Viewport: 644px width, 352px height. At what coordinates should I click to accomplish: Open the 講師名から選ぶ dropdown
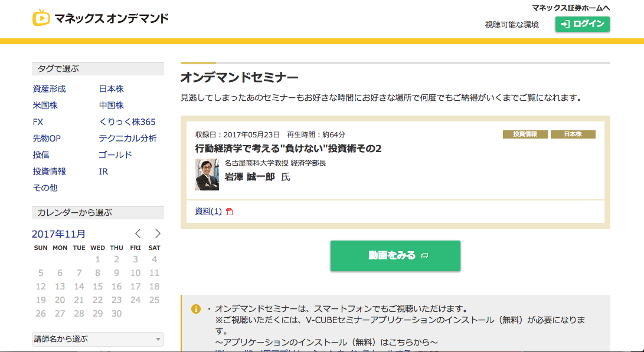(97, 339)
